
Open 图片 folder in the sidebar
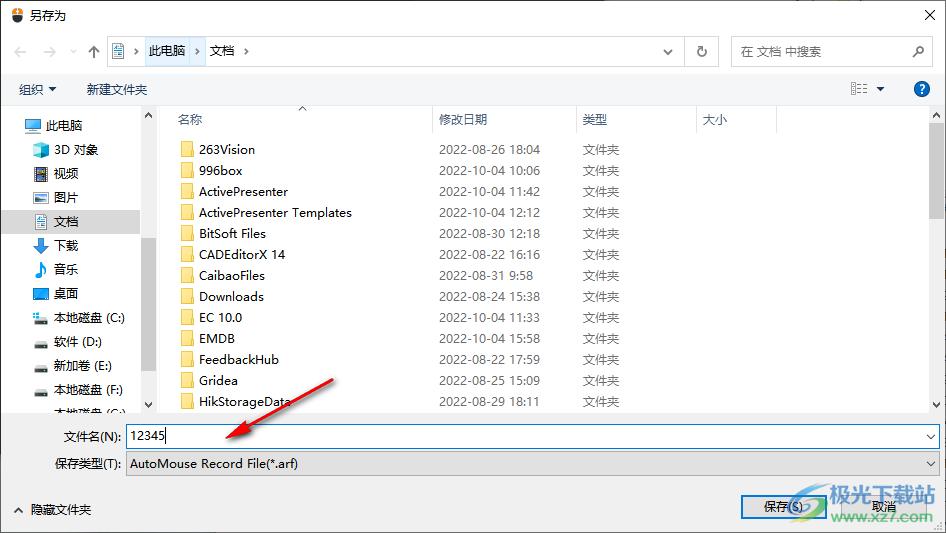click(x=56, y=197)
